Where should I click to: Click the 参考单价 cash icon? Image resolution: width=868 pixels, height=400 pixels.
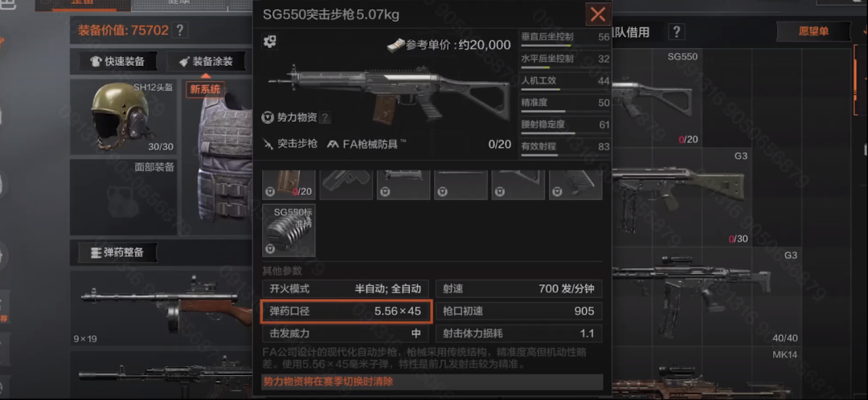coord(395,45)
